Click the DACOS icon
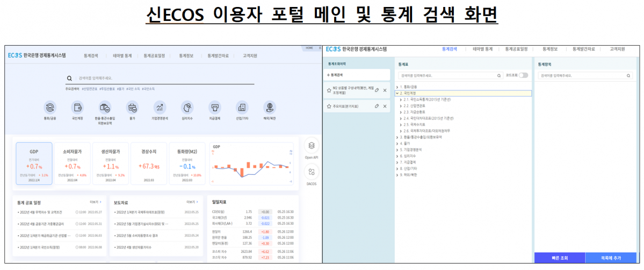This screenshot has width=644, height=270. coord(312,172)
